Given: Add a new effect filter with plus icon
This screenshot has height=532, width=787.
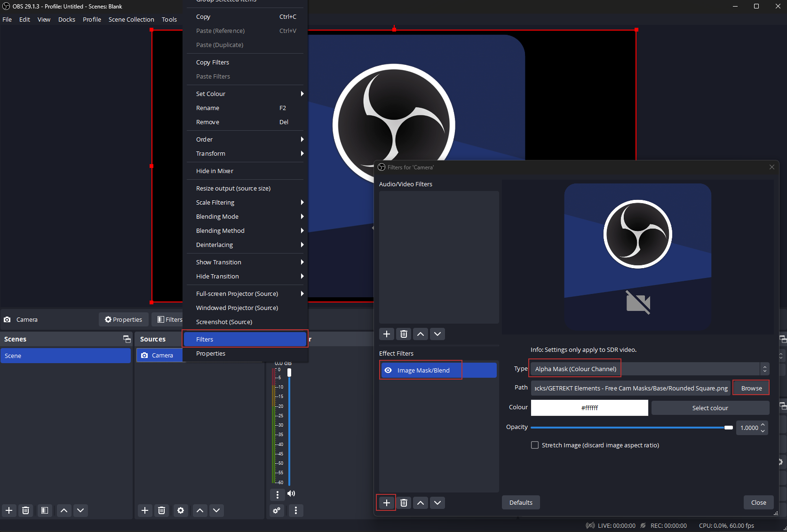Looking at the screenshot, I should click(386, 503).
